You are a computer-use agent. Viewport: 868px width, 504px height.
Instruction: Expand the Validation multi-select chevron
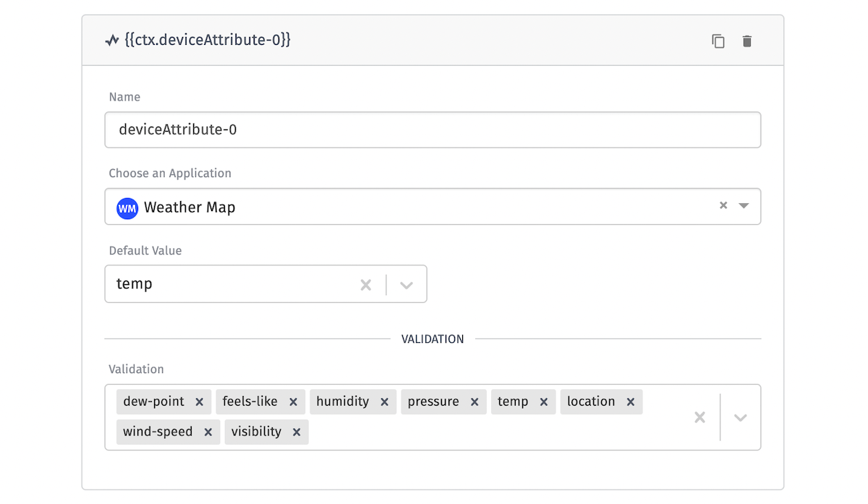click(740, 417)
